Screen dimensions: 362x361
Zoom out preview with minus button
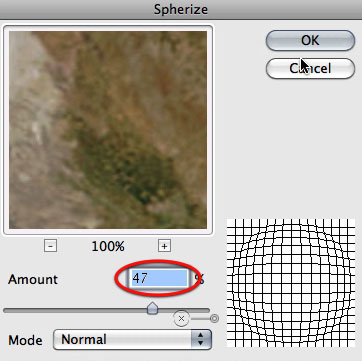click(x=50, y=246)
